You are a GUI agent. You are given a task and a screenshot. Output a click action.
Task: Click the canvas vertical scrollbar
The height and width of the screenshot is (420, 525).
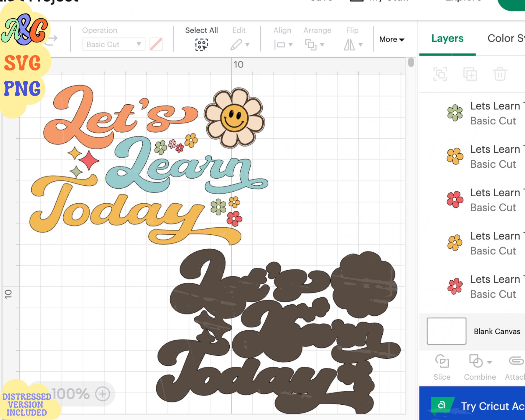[411, 62]
